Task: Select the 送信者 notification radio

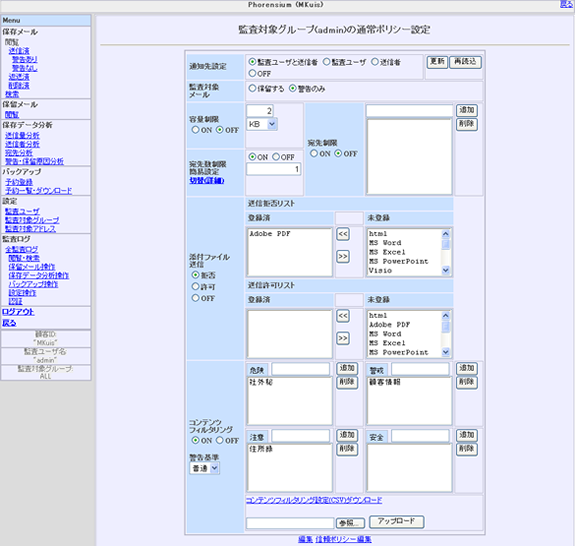Action: tap(375, 62)
